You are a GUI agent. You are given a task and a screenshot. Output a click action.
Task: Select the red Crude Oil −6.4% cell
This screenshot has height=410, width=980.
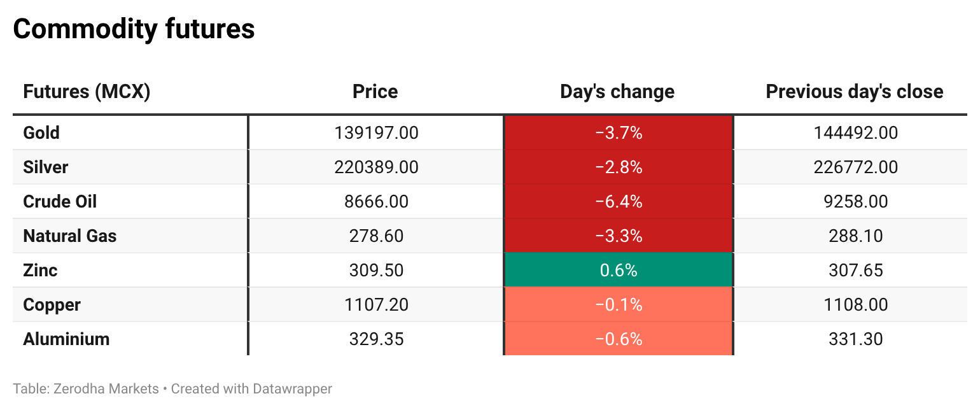pyautogui.click(x=619, y=202)
